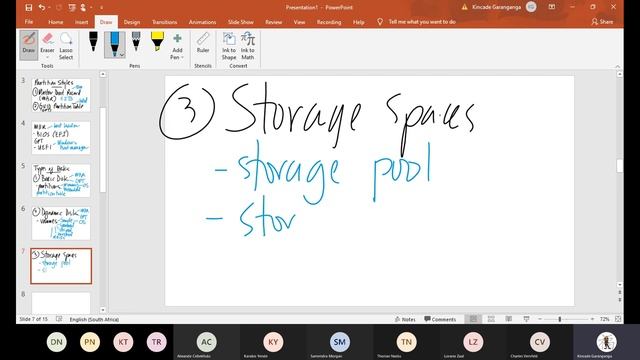Image resolution: width=640 pixels, height=360 pixels.
Task: Toggle the Comments pane
Action: pyautogui.click(x=440, y=319)
